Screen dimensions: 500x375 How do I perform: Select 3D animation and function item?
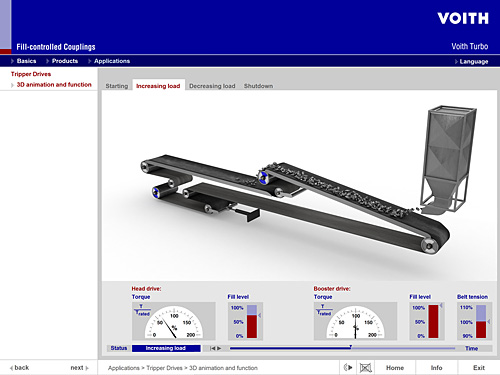point(54,85)
